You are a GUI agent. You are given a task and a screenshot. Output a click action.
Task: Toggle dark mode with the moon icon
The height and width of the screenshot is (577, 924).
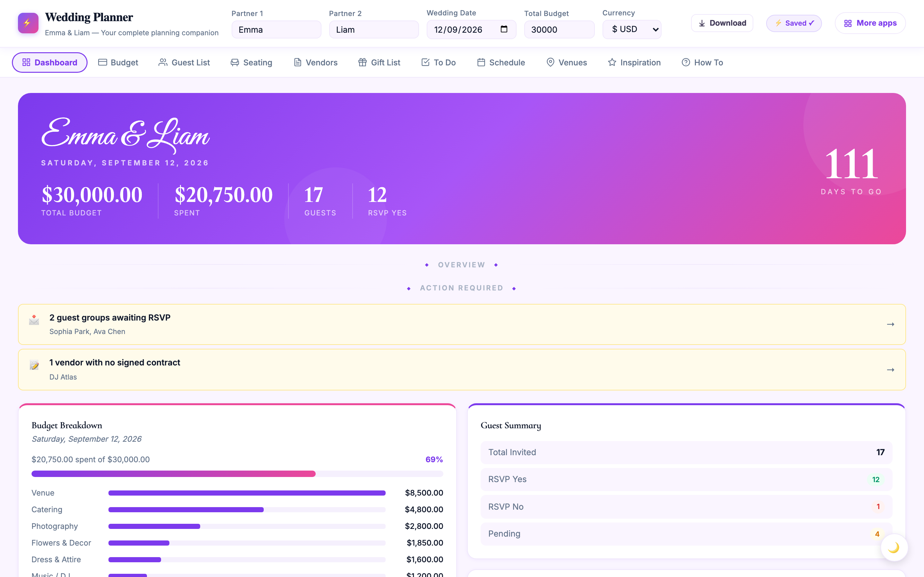pyautogui.click(x=894, y=548)
